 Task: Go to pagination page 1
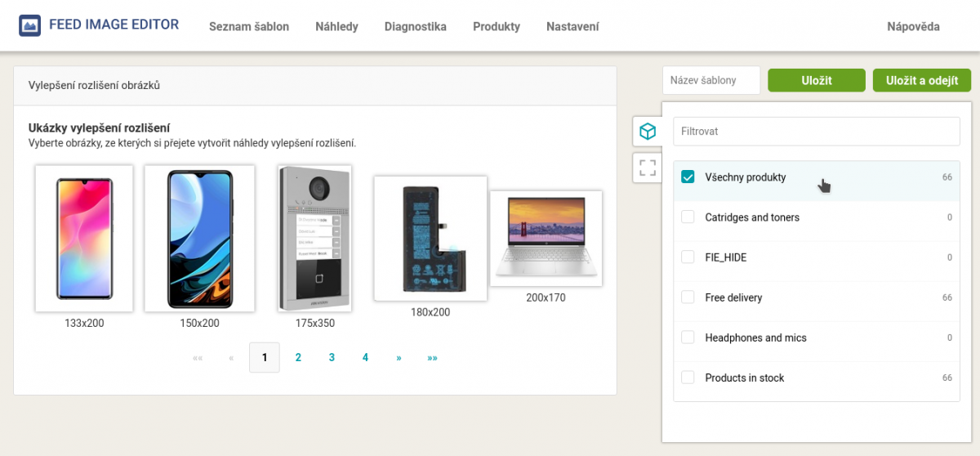[x=264, y=357]
